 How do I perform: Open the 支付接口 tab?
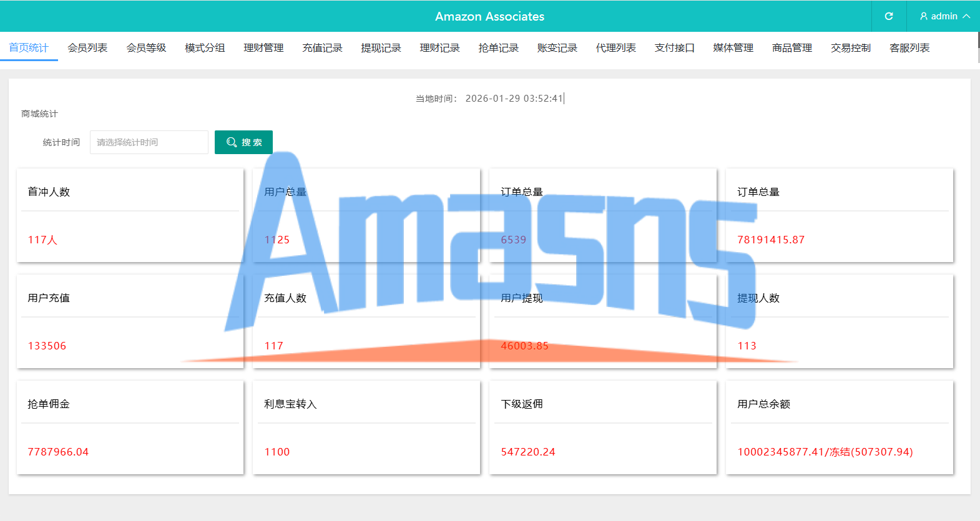click(674, 48)
